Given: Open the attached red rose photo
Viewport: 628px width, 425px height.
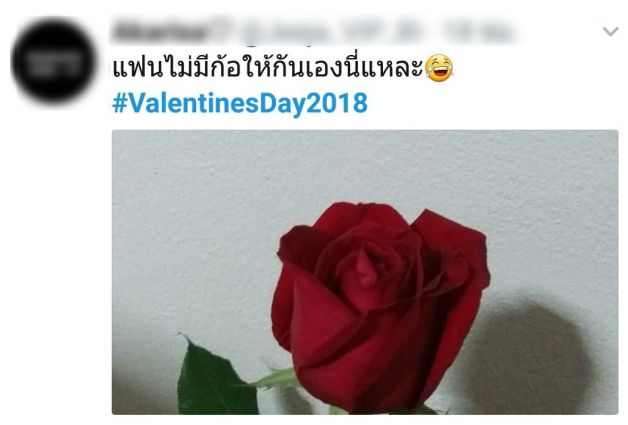Looking at the screenshot, I should pyautogui.click(x=365, y=272).
